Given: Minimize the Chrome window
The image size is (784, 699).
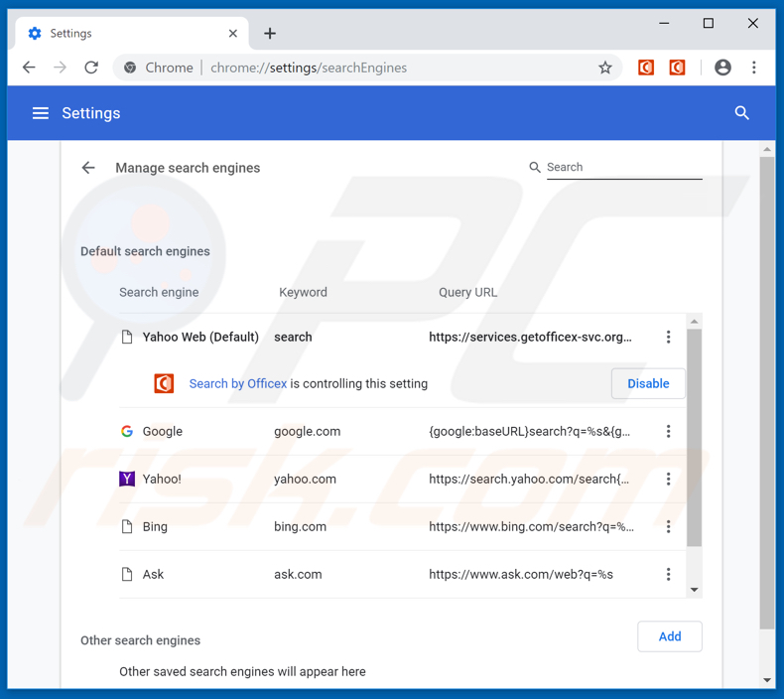Looking at the screenshot, I should tap(664, 23).
